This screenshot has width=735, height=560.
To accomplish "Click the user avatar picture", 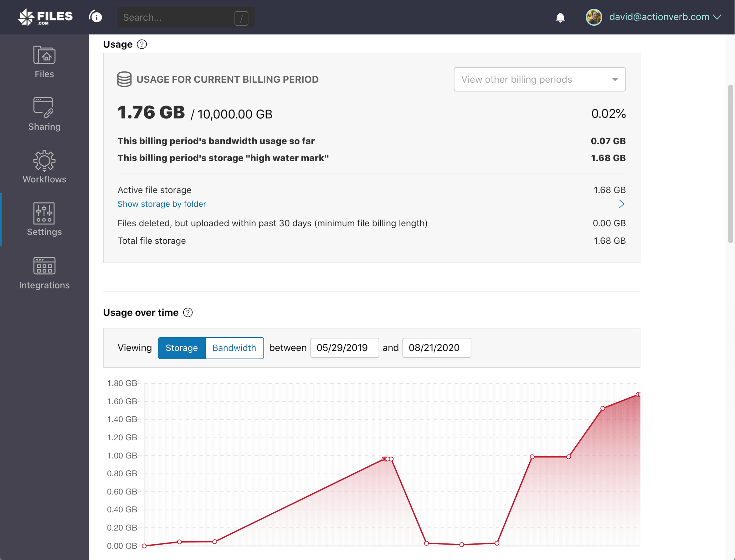I will [594, 17].
